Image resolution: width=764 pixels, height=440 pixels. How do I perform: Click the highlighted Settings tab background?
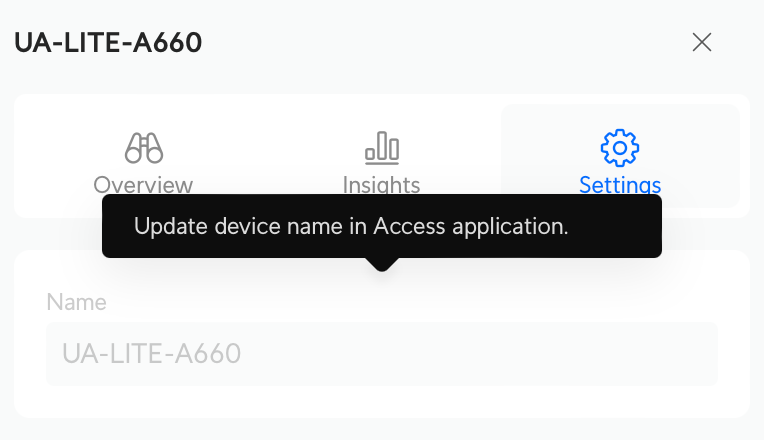[x=690, y=130]
